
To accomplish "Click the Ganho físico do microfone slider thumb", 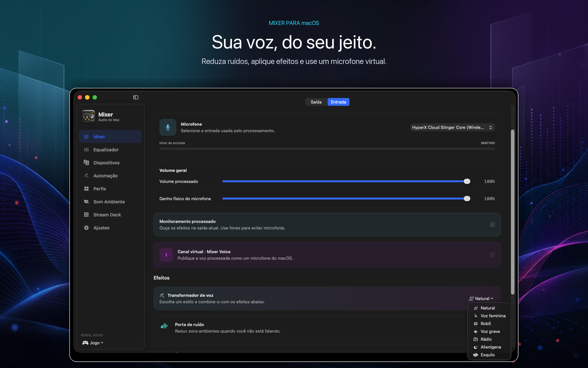I will point(467,199).
